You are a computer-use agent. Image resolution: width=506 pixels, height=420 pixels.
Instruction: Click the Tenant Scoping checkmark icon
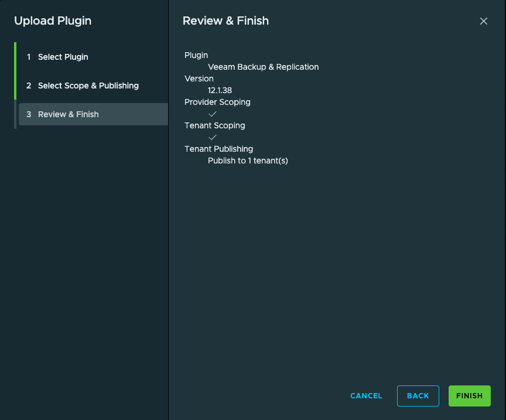pos(213,138)
